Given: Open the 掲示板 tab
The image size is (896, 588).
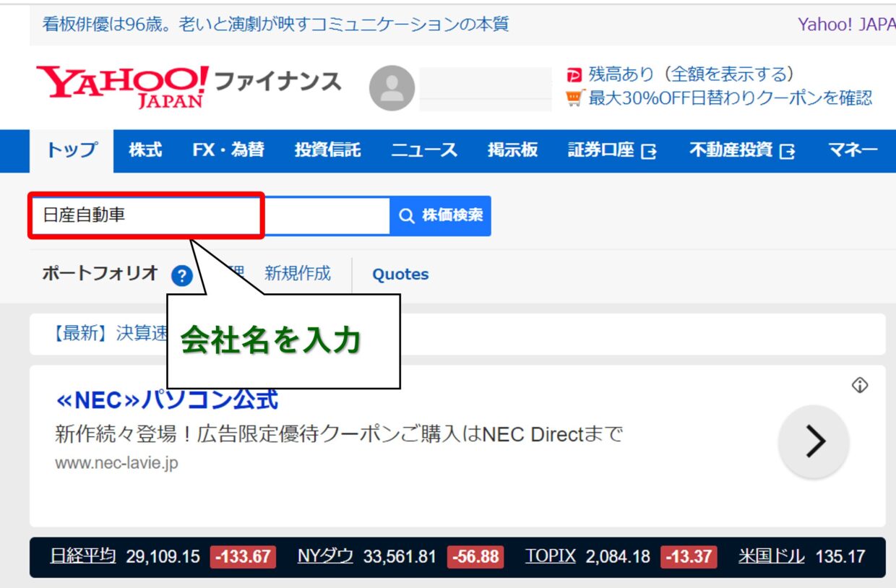Looking at the screenshot, I should [512, 150].
